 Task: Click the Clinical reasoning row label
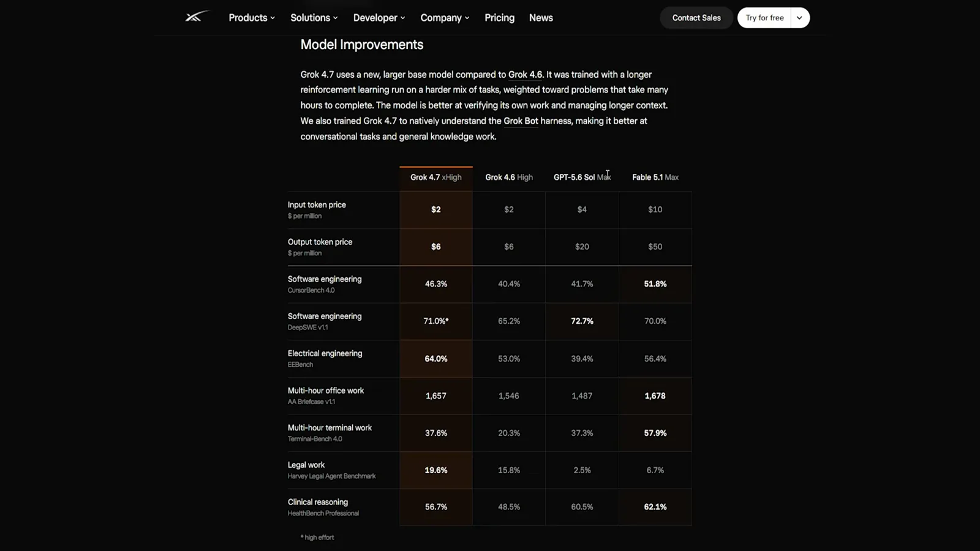318,502
